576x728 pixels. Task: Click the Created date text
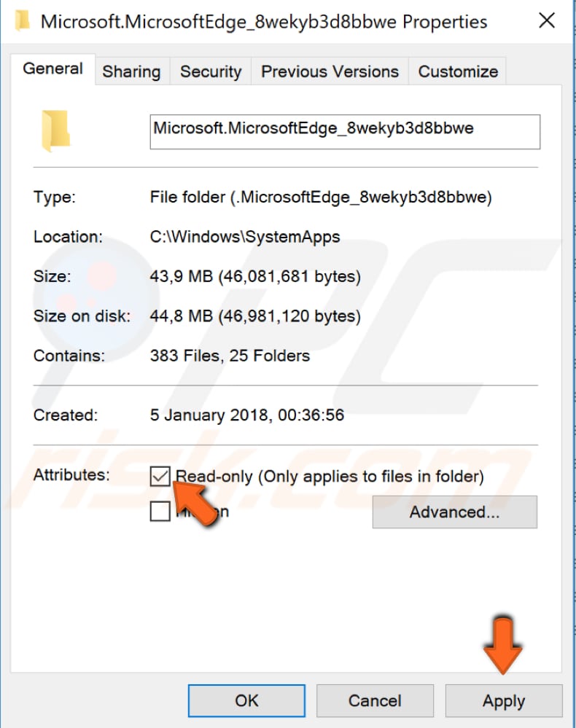point(236,415)
